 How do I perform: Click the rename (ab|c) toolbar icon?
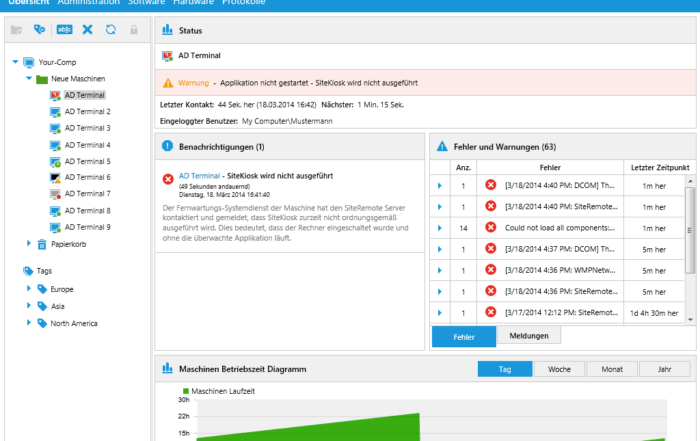(x=64, y=30)
